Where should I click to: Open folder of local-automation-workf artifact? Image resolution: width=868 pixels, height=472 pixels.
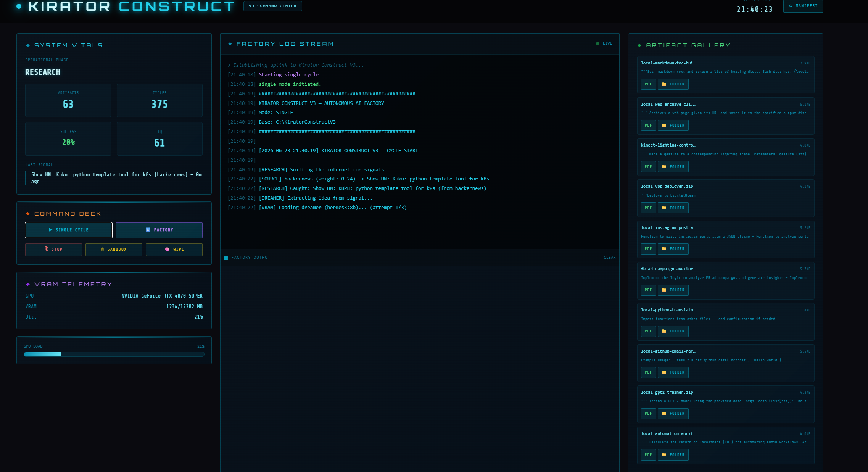[x=673, y=455]
